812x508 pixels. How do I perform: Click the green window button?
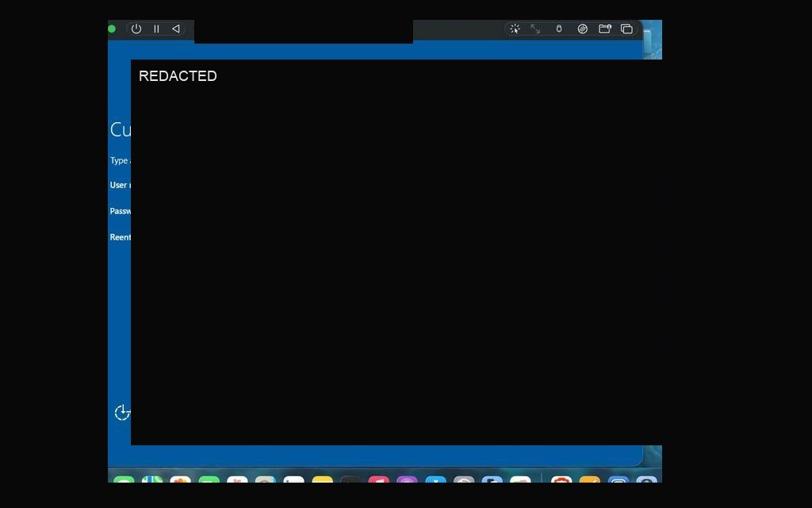point(112,29)
